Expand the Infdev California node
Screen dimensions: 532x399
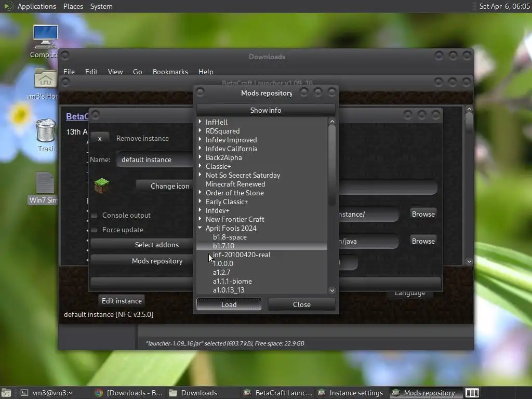pos(200,148)
